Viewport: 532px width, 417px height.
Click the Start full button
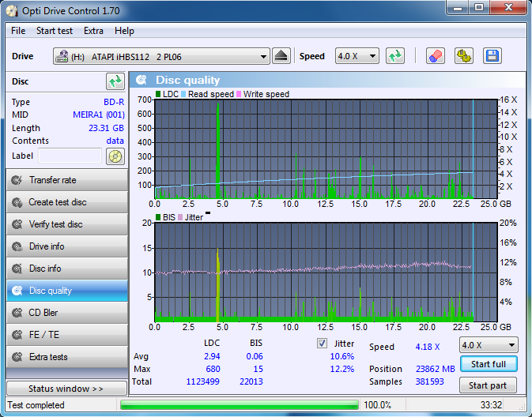[488, 364]
